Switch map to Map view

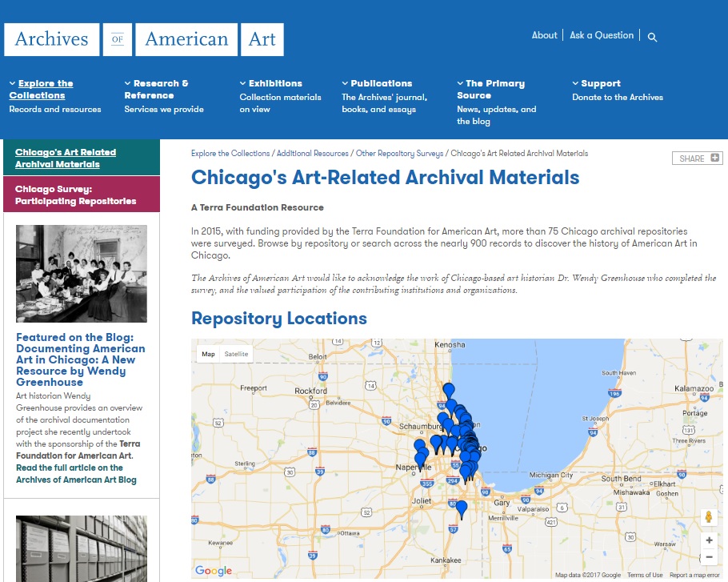click(x=208, y=354)
